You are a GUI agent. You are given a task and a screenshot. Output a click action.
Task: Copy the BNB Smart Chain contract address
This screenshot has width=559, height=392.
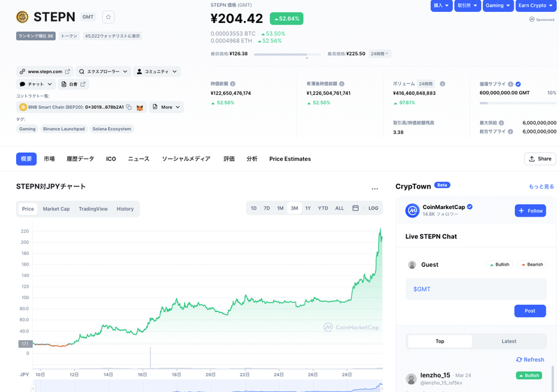point(129,107)
